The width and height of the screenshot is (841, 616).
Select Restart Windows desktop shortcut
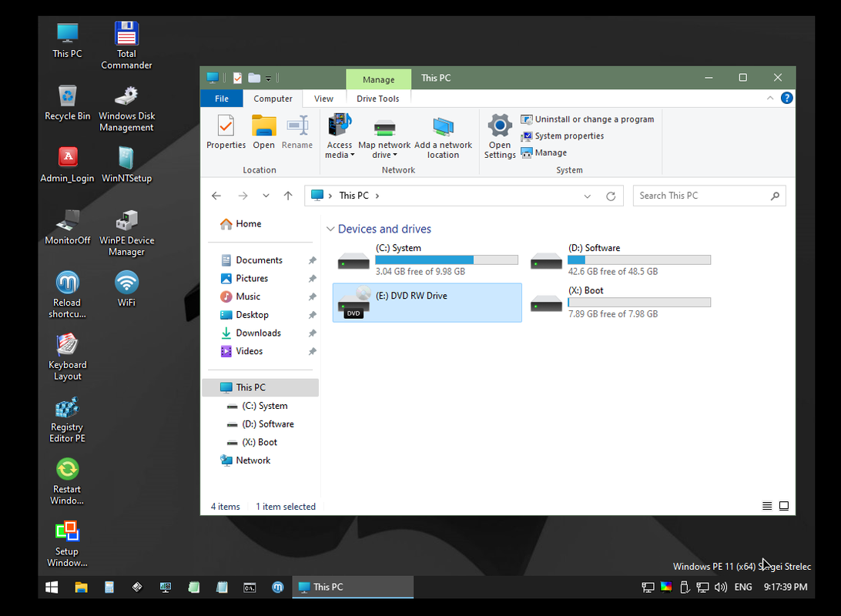click(68, 481)
